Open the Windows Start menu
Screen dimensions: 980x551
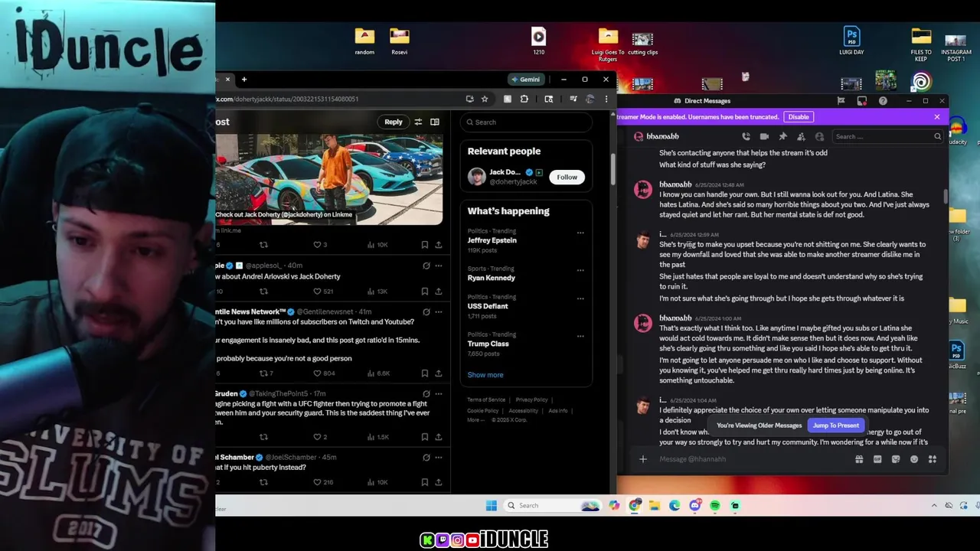pyautogui.click(x=492, y=505)
